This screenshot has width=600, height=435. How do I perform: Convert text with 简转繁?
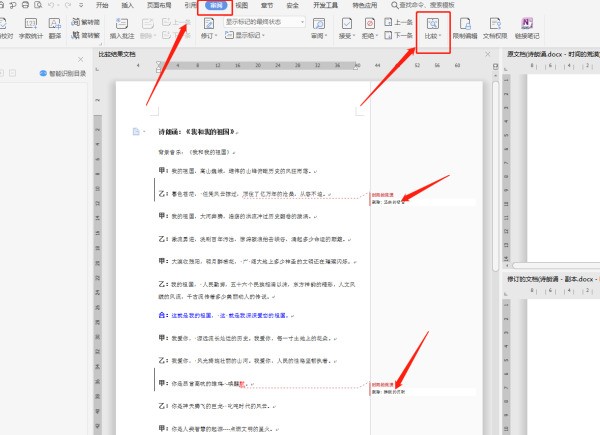click(85, 35)
